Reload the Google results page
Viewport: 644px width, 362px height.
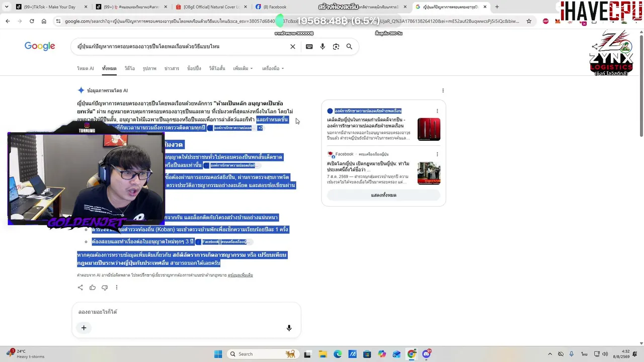tap(32, 21)
